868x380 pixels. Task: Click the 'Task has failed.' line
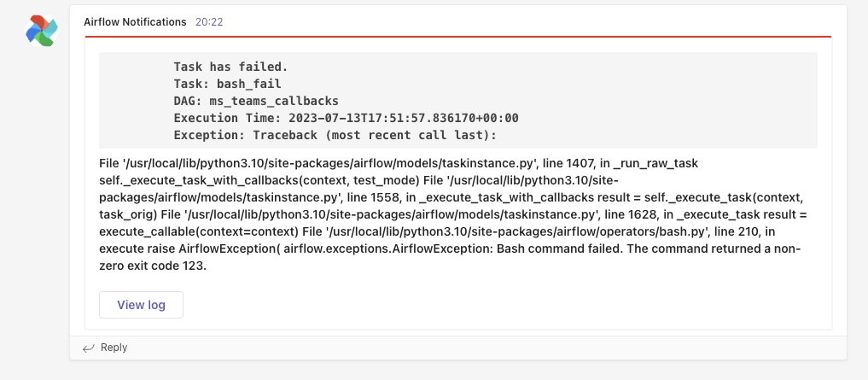click(x=230, y=67)
